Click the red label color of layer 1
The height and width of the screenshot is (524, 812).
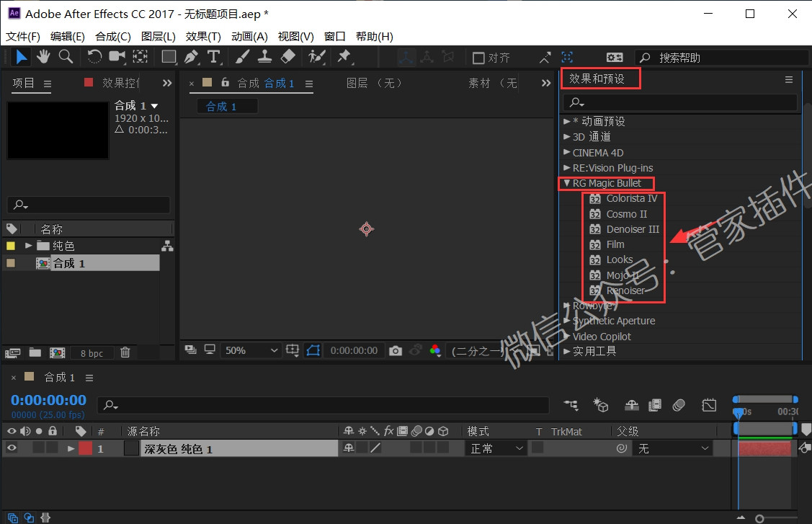[86, 448]
